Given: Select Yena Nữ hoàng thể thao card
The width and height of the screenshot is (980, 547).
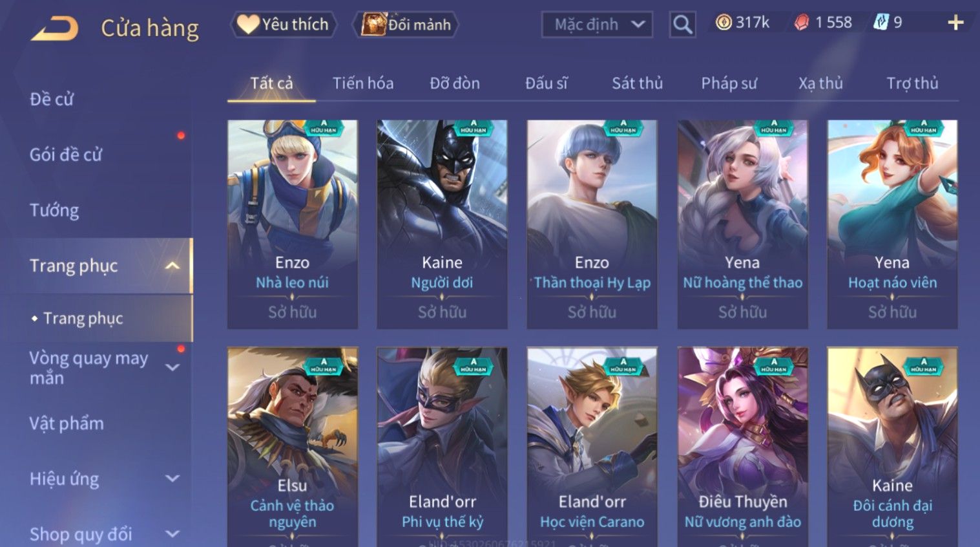Looking at the screenshot, I should click(742, 224).
